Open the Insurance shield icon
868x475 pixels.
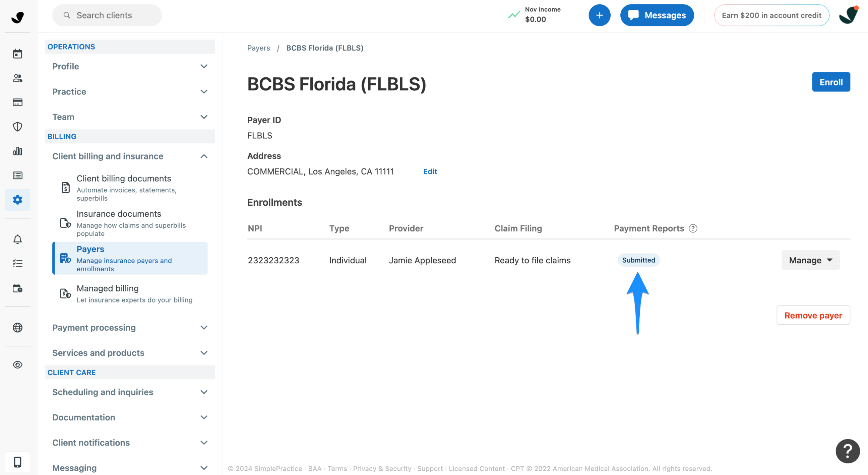(x=17, y=127)
